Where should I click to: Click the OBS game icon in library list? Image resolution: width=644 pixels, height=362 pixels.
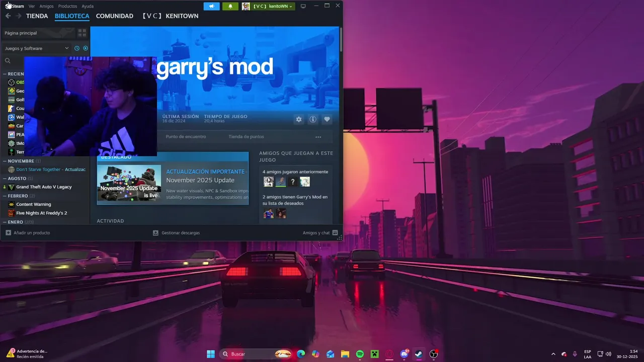pyautogui.click(x=11, y=82)
